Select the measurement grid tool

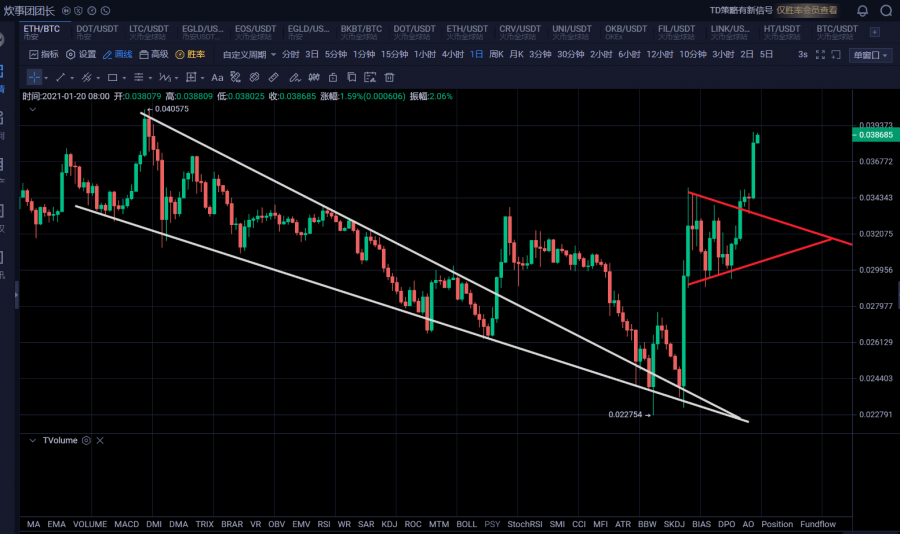coord(191,77)
